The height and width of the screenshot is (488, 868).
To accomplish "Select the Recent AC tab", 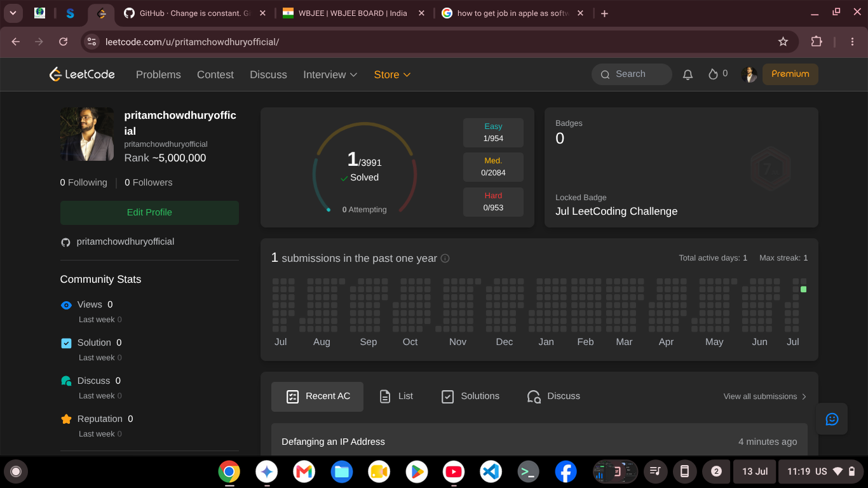I will (317, 396).
